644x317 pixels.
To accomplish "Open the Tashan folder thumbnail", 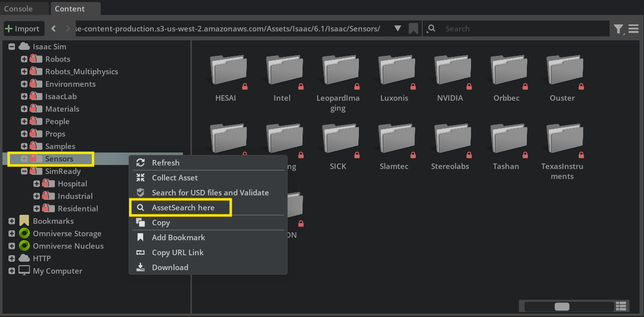I will click(x=509, y=140).
